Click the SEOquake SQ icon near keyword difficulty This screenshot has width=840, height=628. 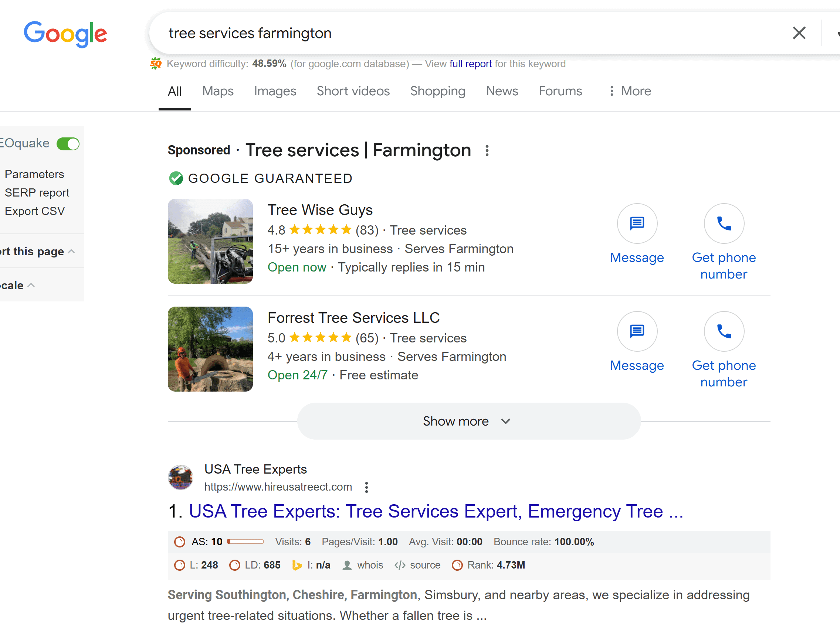point(156,63)
